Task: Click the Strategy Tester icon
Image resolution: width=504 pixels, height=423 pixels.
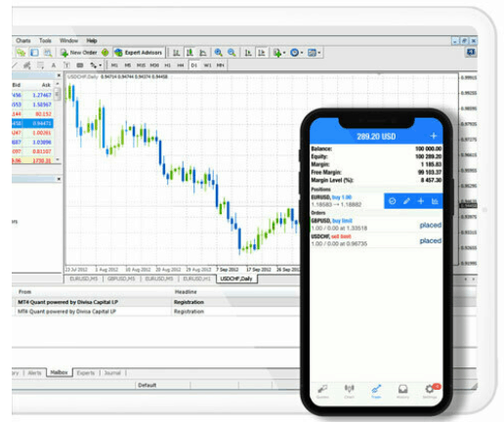Action: pyautogui.click(x=48, y=53)
